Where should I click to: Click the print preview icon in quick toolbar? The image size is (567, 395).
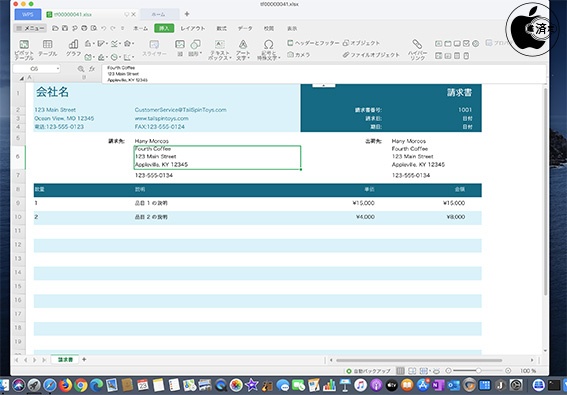94,28
